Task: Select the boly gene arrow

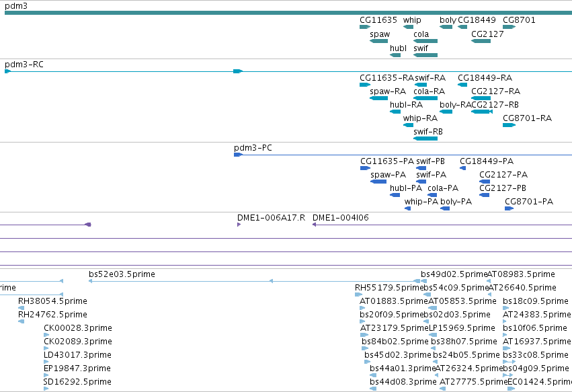Action: pyautogui.click(x=446, y=27)
